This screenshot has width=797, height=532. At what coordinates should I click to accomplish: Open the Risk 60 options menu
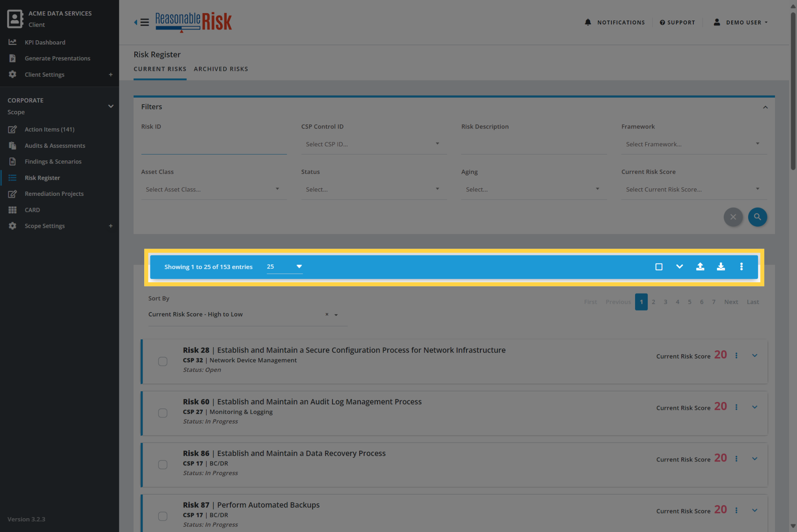pyautogui.click(x=736, y=407)
